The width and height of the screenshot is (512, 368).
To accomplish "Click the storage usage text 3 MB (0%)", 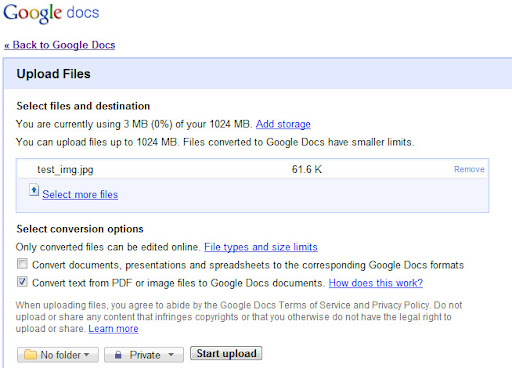I will point(148,124).
